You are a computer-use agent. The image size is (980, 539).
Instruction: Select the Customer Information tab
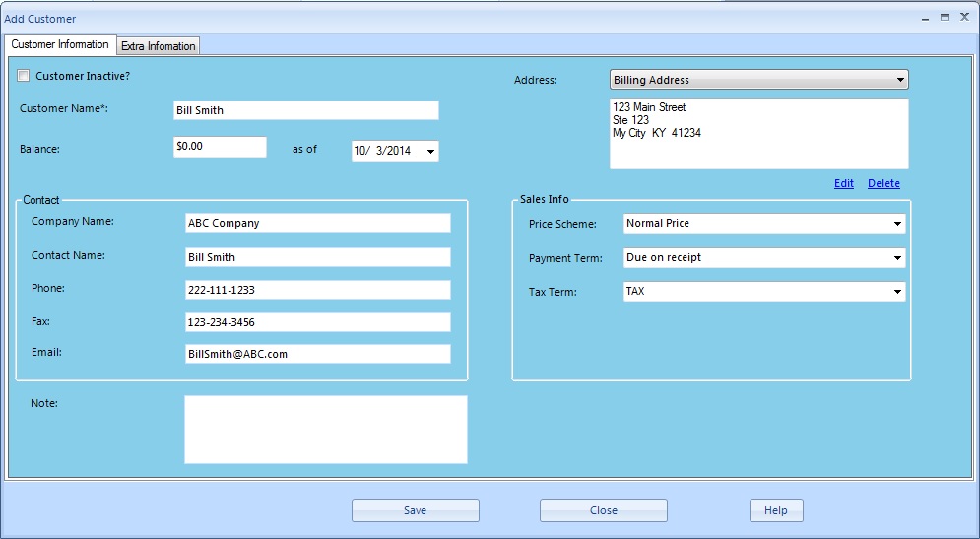60,44
